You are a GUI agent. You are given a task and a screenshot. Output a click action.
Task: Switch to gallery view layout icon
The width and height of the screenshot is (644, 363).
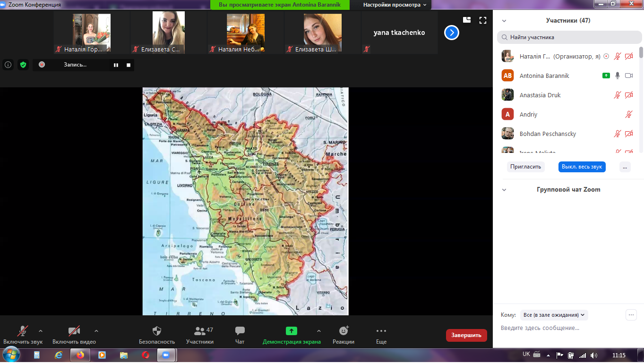click(467, 20)
